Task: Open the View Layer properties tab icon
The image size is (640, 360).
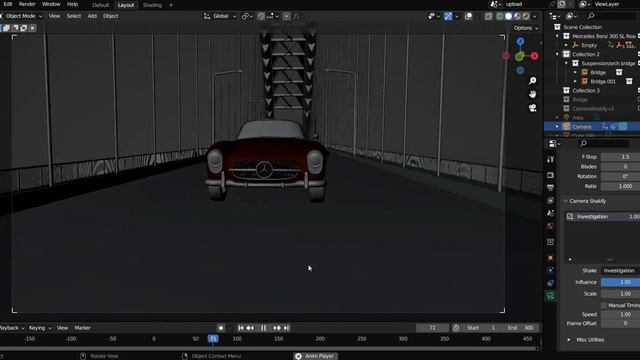Action: (x=550, y=200)
